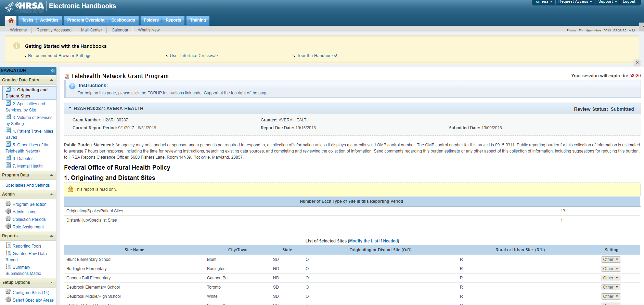This screenshot has height=305, width=644.
Task: Switch to the Dashboards tab
Action: pos(123,20)
